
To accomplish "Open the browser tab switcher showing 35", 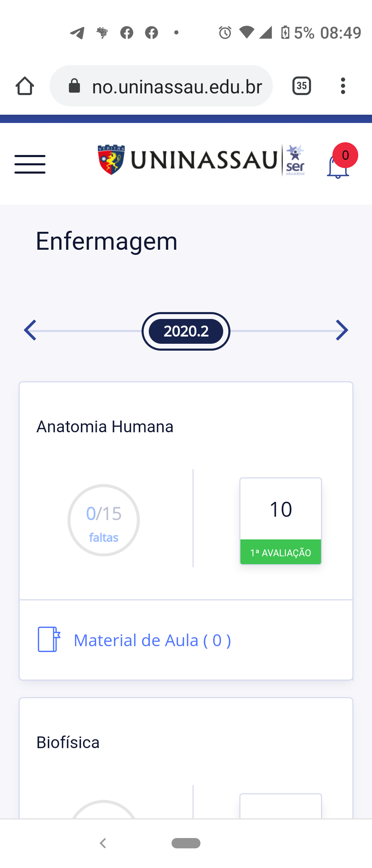I will pos(302,86).
